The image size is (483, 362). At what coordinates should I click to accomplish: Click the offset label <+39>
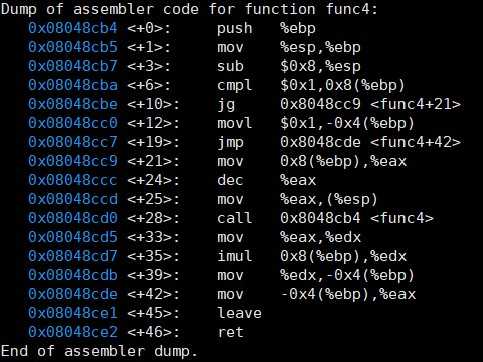pos(153,275)
